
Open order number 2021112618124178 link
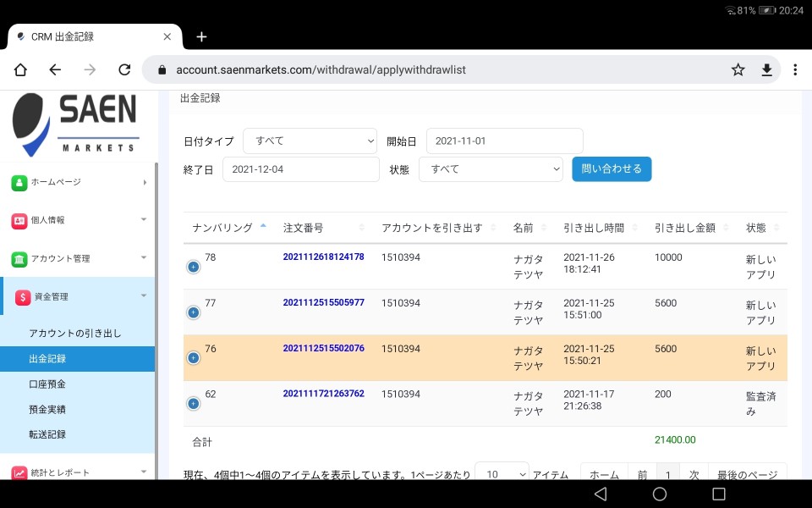[323, 257]
